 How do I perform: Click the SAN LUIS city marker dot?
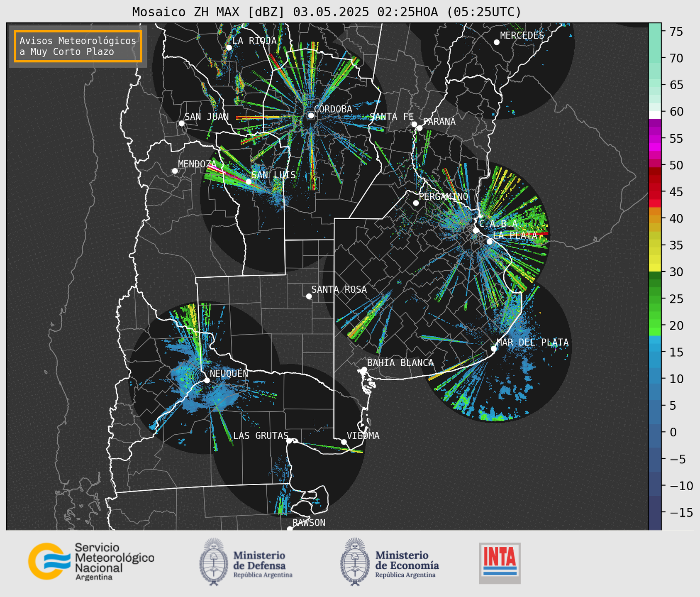[249, 181]
